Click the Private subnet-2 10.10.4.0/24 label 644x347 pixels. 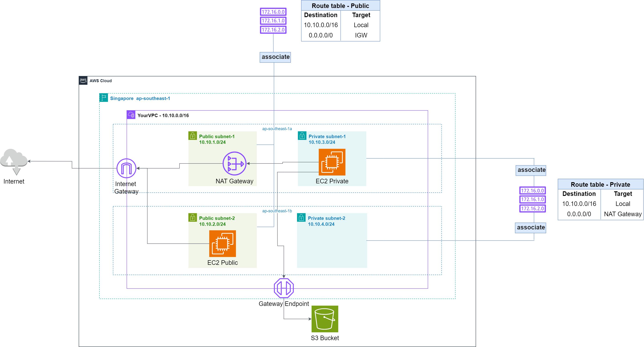[x=326, y=221]
